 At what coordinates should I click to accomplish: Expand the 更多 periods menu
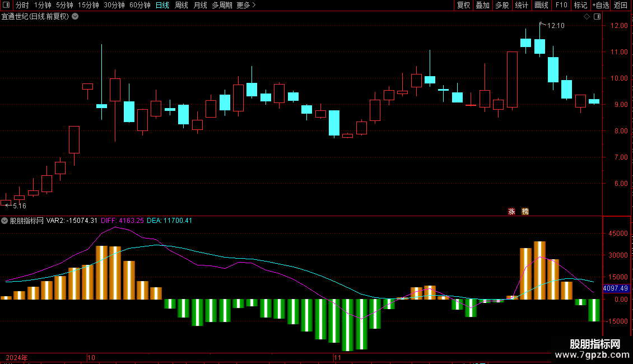pos(246,5)
